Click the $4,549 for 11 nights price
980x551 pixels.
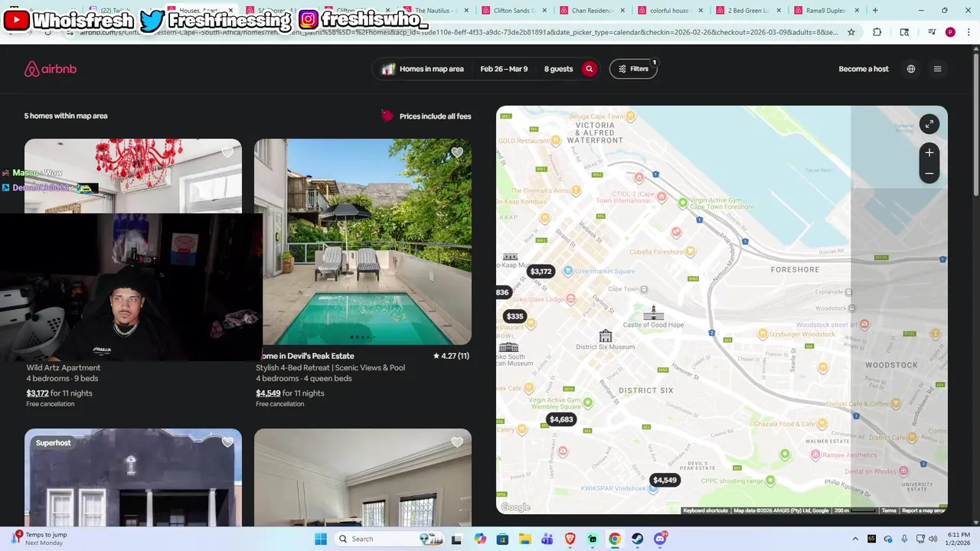click(x=290, y=393)
